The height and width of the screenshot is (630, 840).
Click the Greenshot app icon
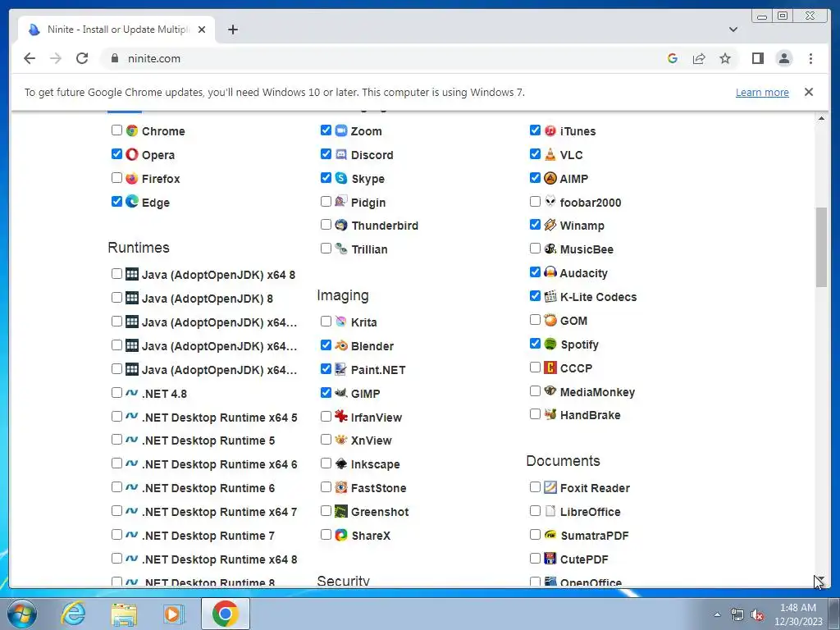click(341, 511)
